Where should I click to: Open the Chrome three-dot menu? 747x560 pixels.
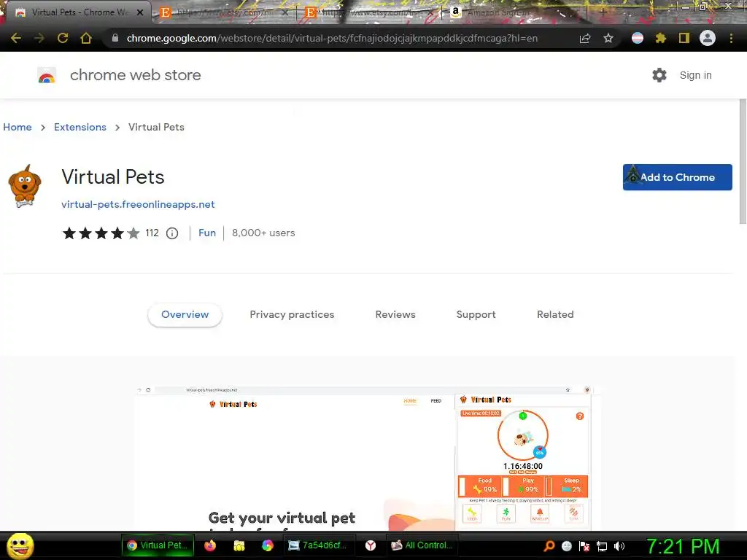731,38
